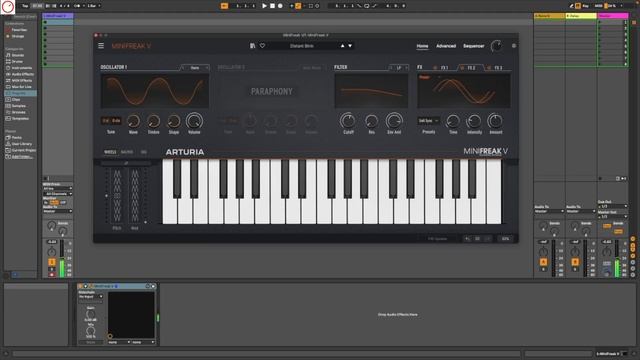Open the FX Presets dropdown
Image resolution: width=640 pixels, height=360 pixels.
pos(428,121)
